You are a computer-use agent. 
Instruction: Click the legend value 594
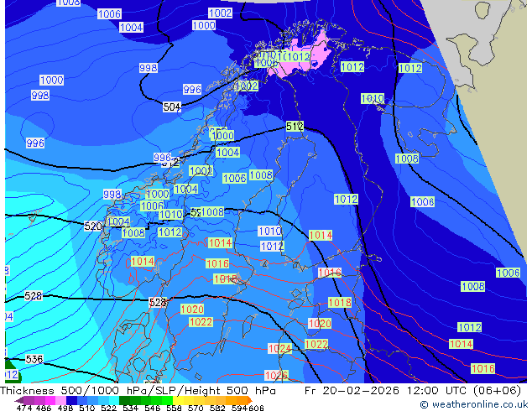[239, 408]
